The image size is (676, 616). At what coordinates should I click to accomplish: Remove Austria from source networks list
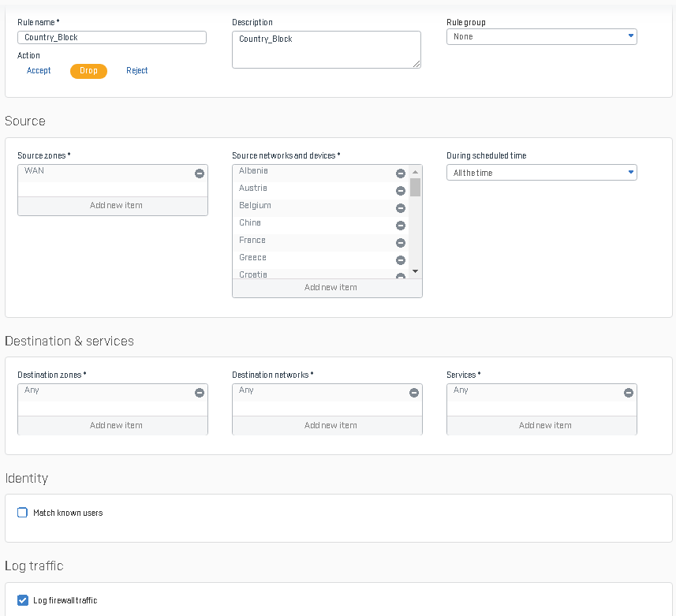pyautogui.click(x=401, y=191)
